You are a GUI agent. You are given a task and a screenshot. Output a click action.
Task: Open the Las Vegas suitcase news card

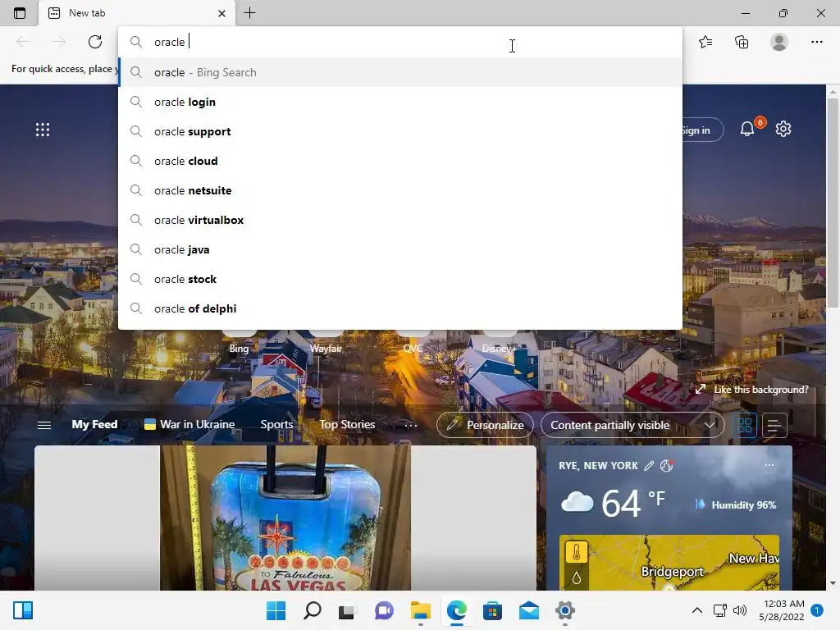point(285,518)
